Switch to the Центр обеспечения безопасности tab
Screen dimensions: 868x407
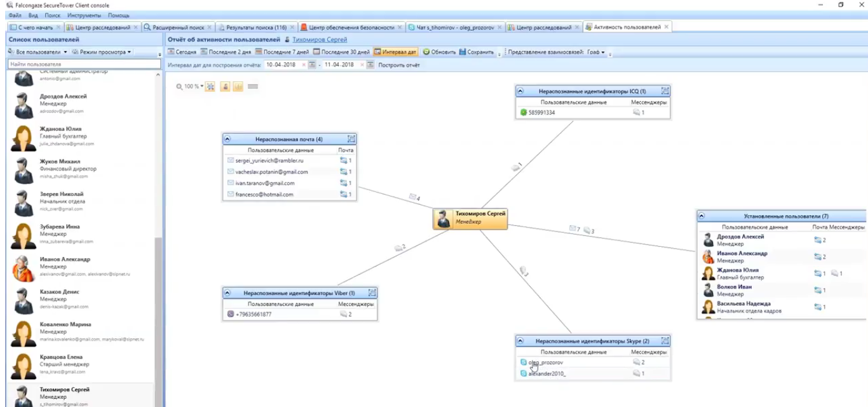[351, 27]
